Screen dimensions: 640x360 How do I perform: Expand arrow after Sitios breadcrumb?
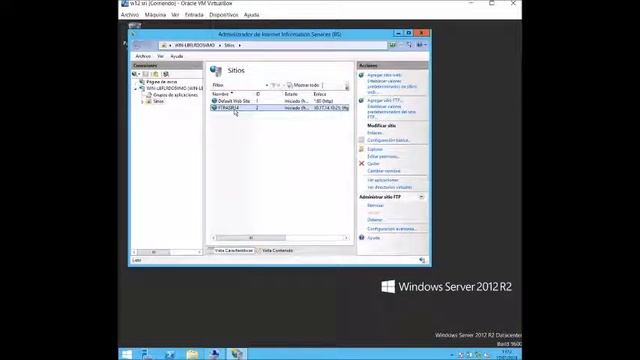240,45
